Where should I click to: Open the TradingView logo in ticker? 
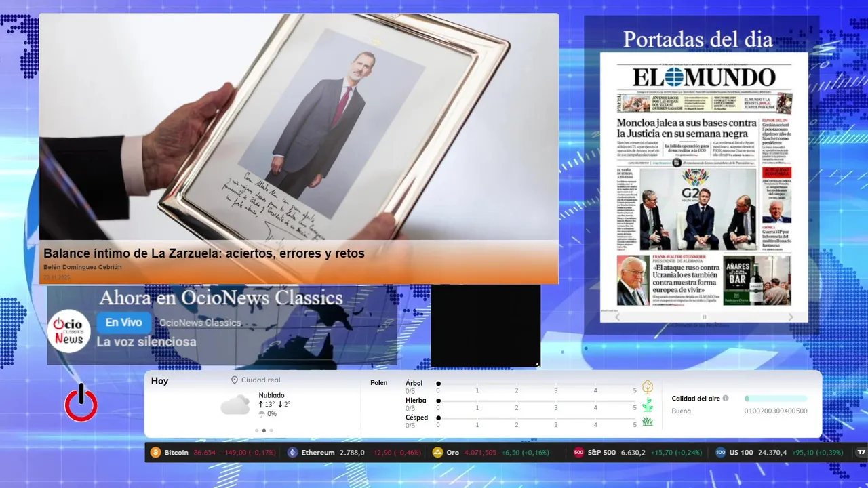tap(861, 453)
